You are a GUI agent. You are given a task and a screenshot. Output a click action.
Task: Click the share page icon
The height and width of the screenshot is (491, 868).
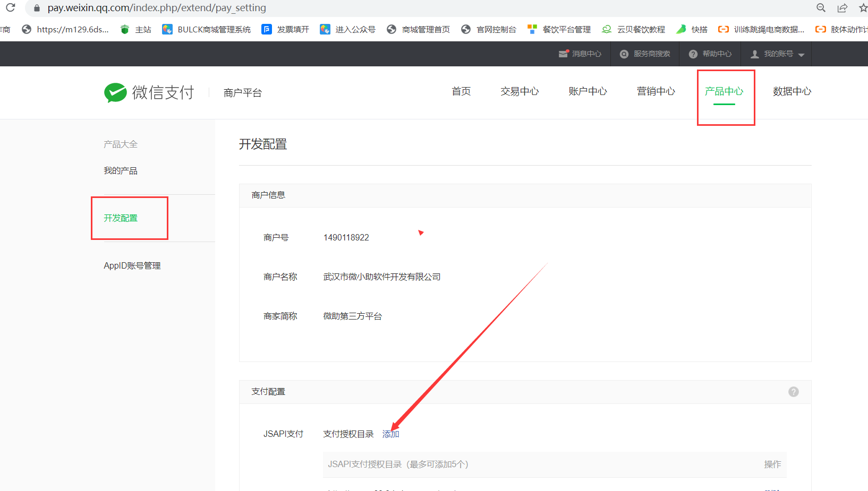843,7
